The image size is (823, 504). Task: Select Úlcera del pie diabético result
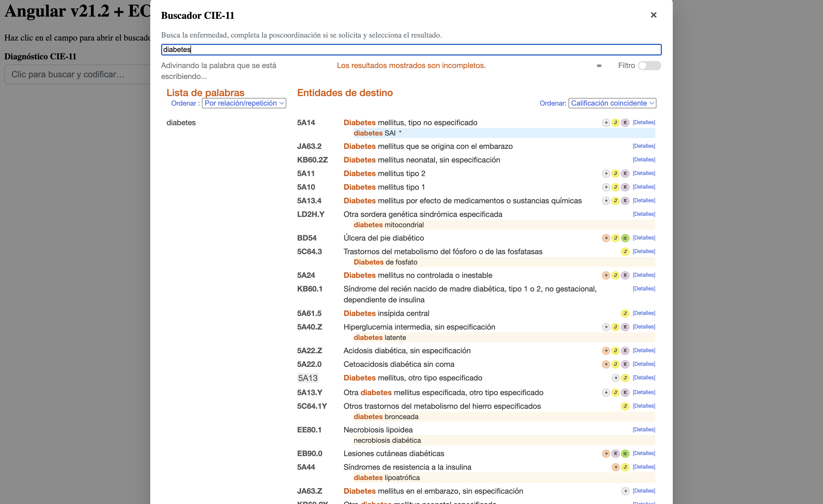point(383,238)
